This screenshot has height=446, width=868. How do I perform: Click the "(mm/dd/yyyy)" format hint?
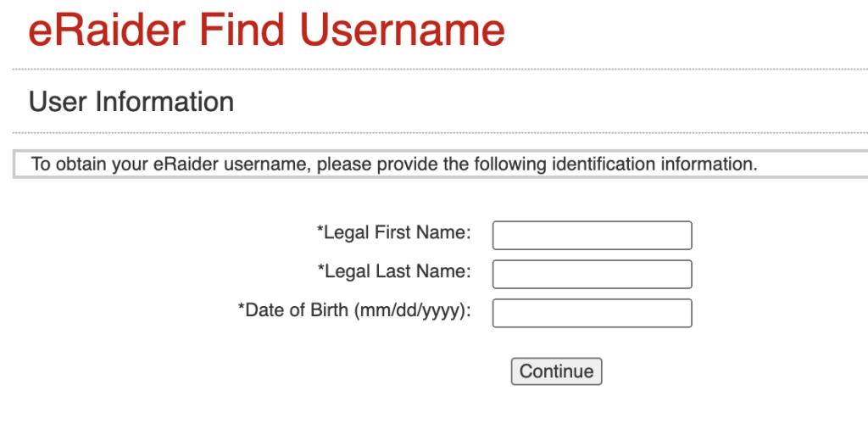pyautogui.click(x=412, y=310)
